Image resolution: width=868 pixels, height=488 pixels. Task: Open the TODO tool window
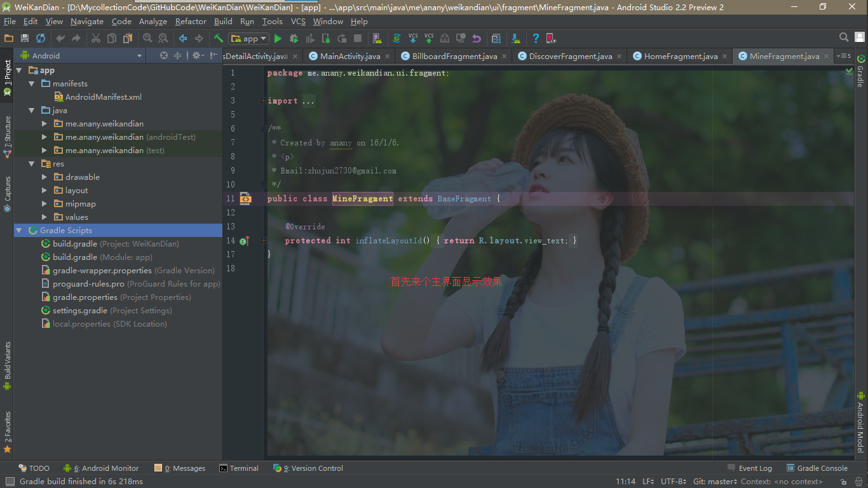(x=34, y=468)
